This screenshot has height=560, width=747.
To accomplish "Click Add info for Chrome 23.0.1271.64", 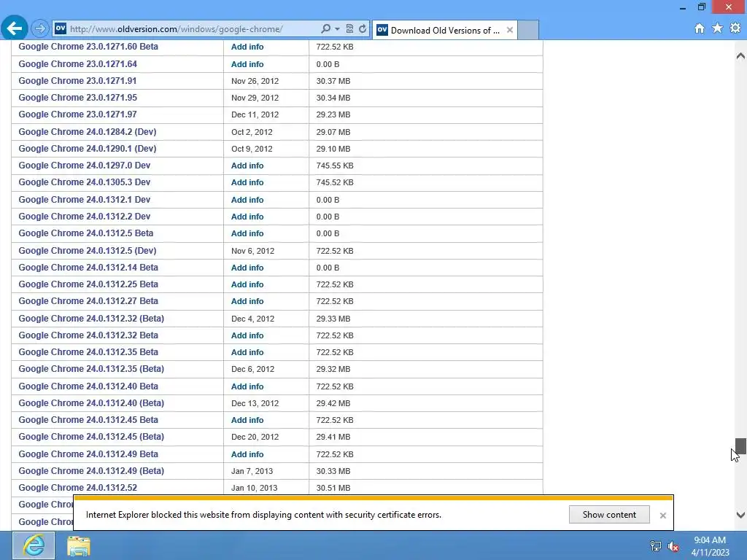I will (x=247, y=64).
